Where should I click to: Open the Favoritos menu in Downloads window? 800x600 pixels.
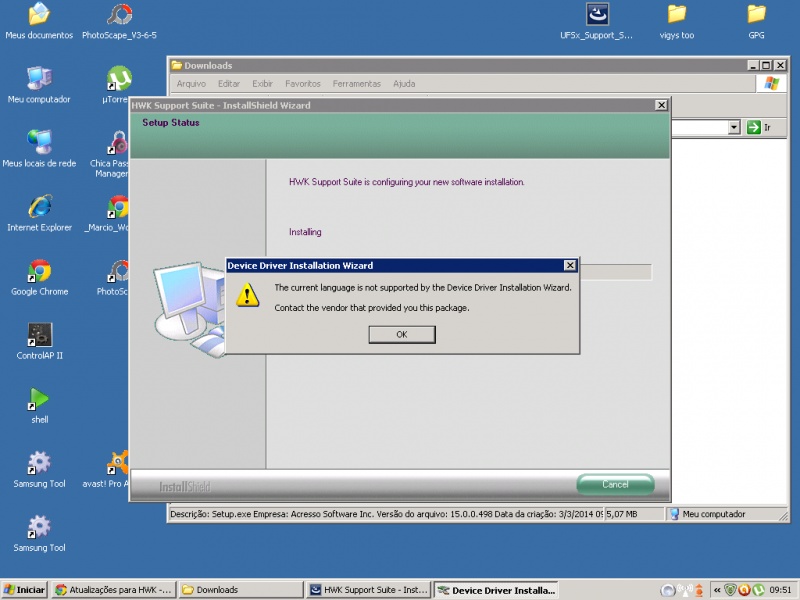click(x=303, y=84)
